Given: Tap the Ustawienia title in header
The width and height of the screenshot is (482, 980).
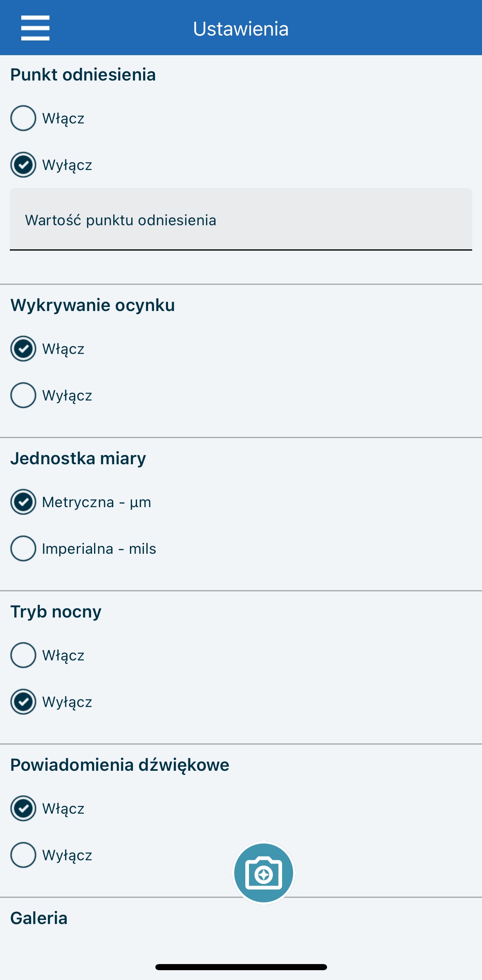Looking at the screenshot, I should tap(241, 29).
